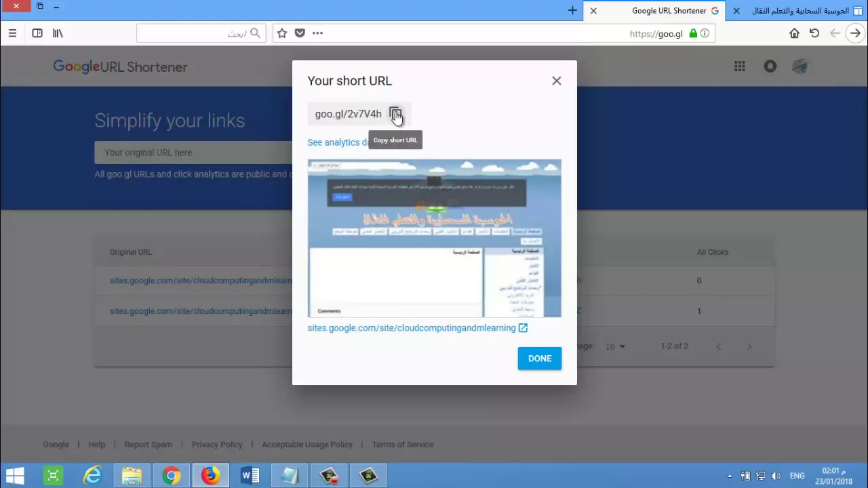This screenshot has width=868, height=488.
Task: Open the Windows Start menu
Action: (15, 476)
